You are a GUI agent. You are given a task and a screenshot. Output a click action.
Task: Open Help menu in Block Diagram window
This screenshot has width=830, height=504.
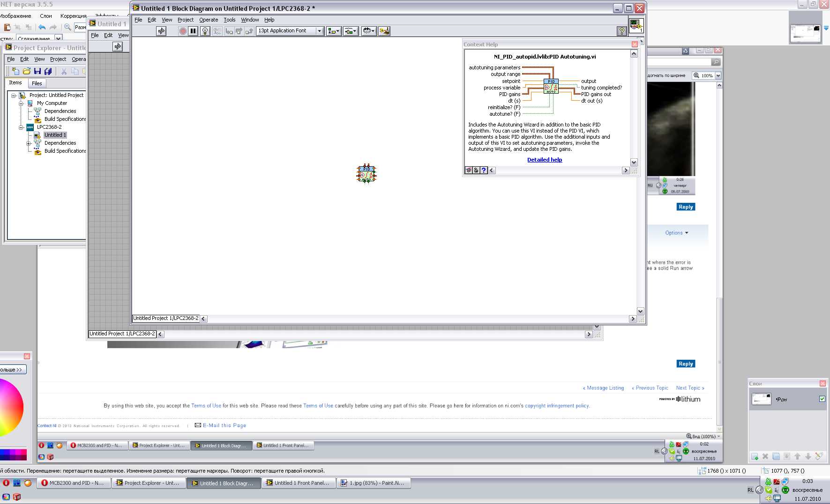point(269,20)
